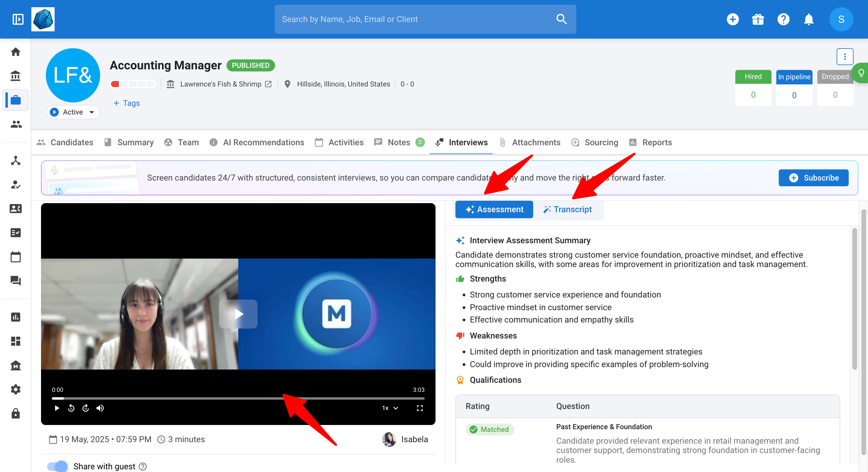Open the three-dot job options menu
The height and width of the screenshot is (472, 868).
click(x=844, y=57)
